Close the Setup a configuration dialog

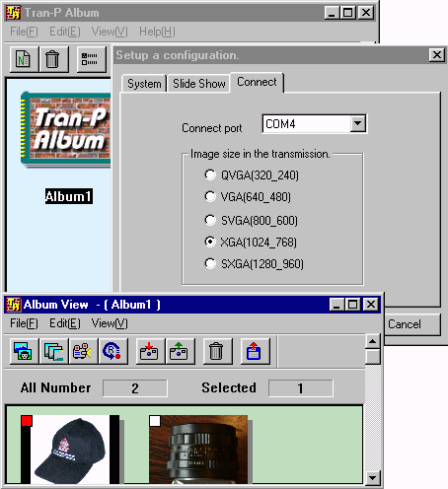437,54
